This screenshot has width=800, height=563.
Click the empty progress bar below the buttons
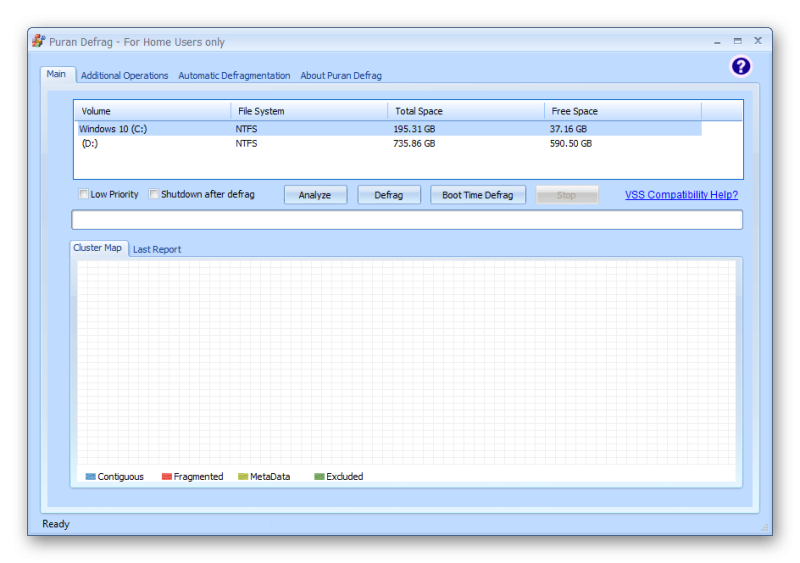[407, 220]
